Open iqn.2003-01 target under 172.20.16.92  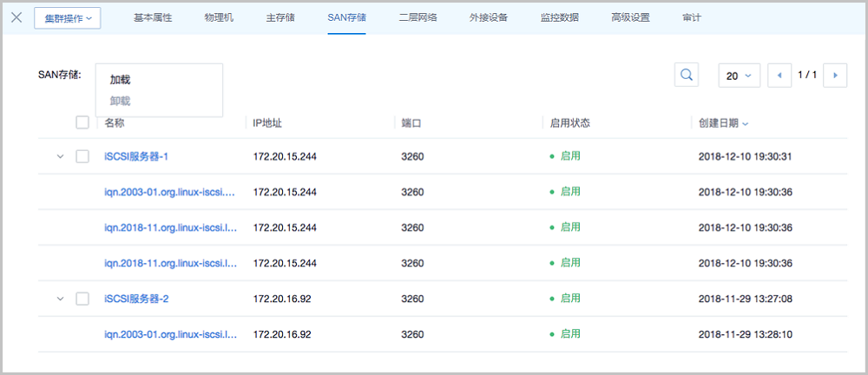170,334
